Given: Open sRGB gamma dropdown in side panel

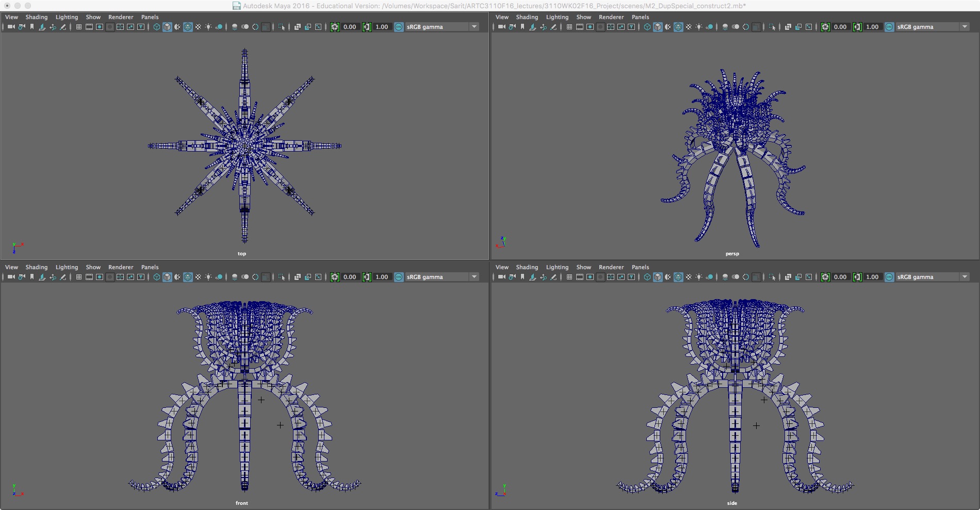Looking at the screenshot, I should 933,277.
